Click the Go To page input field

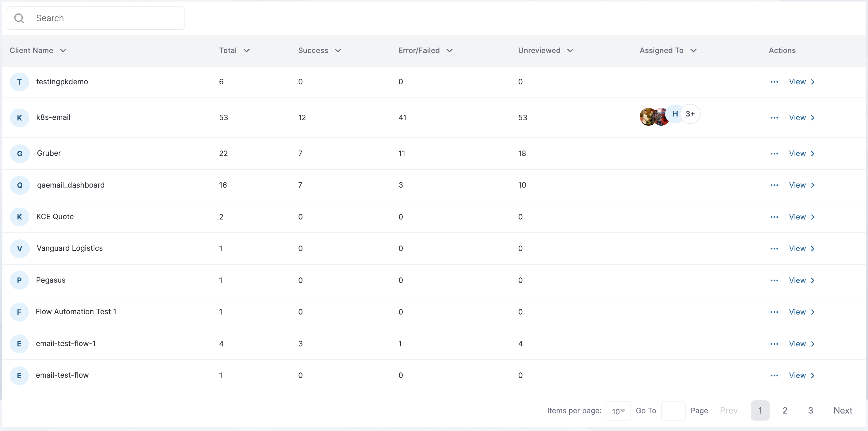click(673, 410)
